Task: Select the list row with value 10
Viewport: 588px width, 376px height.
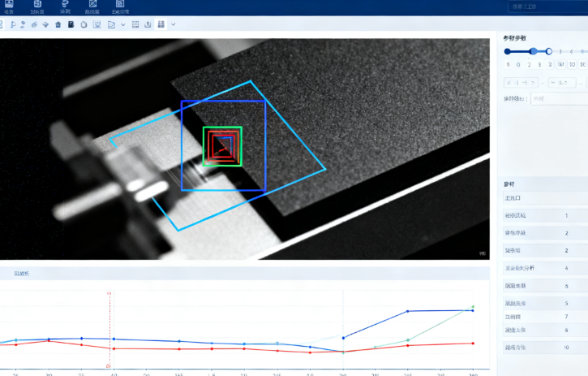Action: point(543,347)
